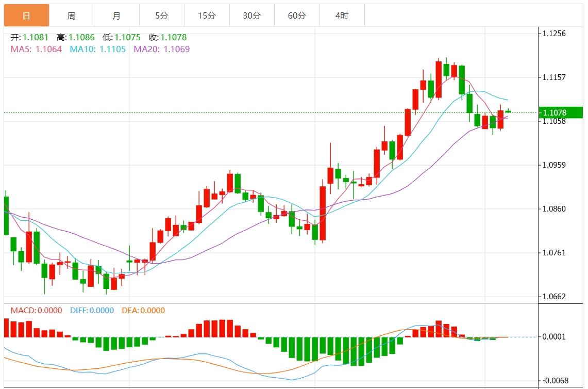The image size is (588, 389).
Task: Choose the 30分 timeframe tab
Action: [252, 15]
